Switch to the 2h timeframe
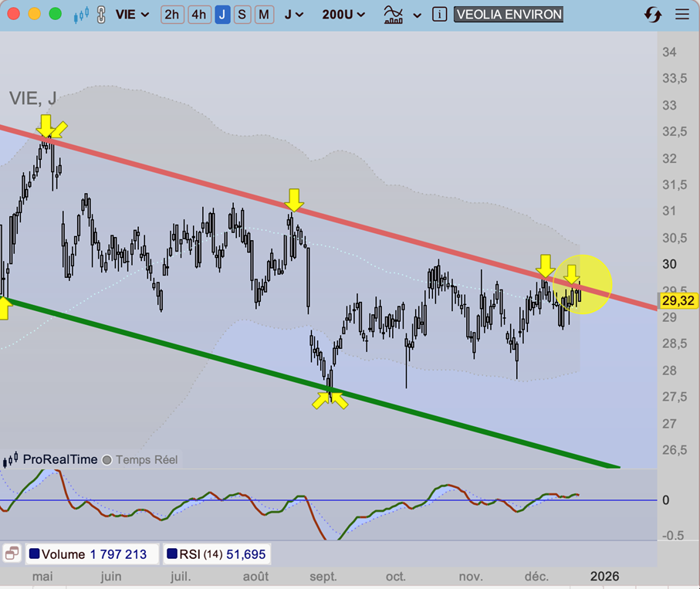 172,15
